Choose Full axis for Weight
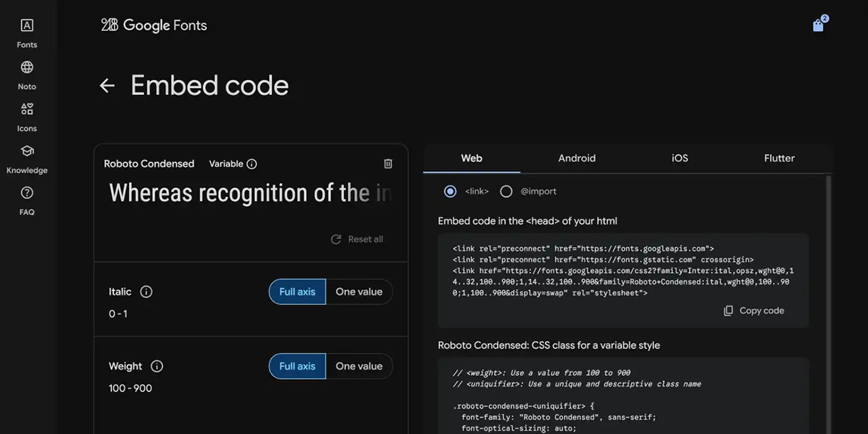Viewport: 868px width, 434px height. [297, 366]
